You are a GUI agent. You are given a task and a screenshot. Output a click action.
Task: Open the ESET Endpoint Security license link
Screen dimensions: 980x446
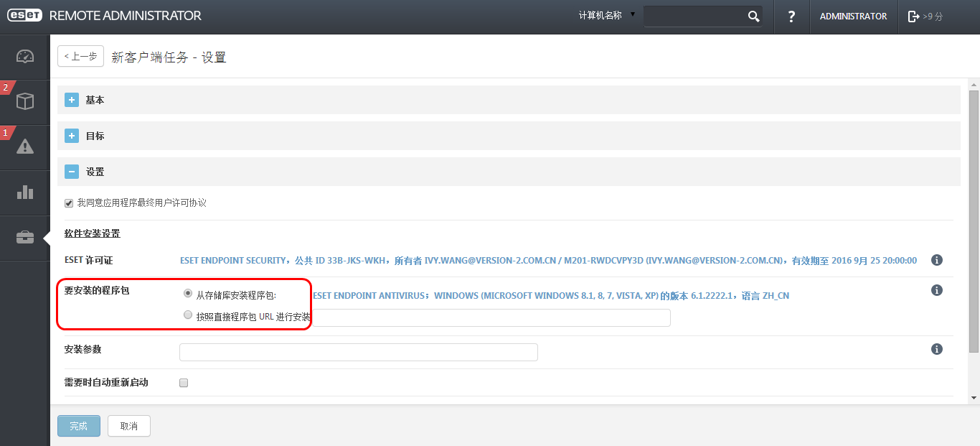[x=548, y=261]
